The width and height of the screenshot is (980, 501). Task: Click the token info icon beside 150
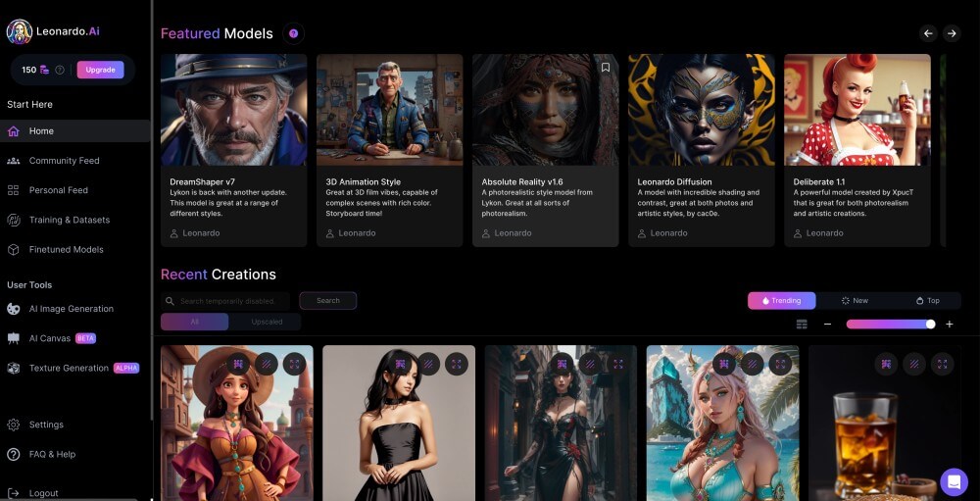click(x=60, y=70)
